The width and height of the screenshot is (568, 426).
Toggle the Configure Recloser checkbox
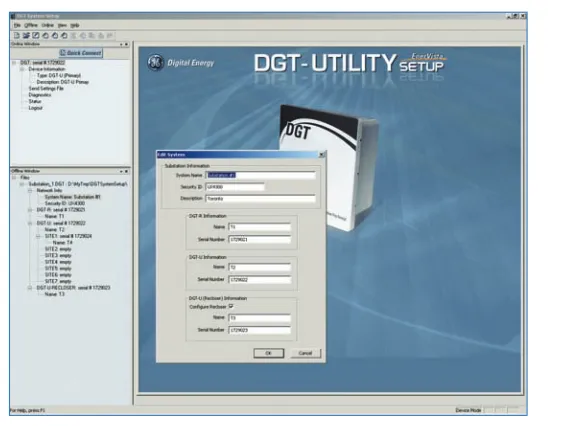coord(231,306)
